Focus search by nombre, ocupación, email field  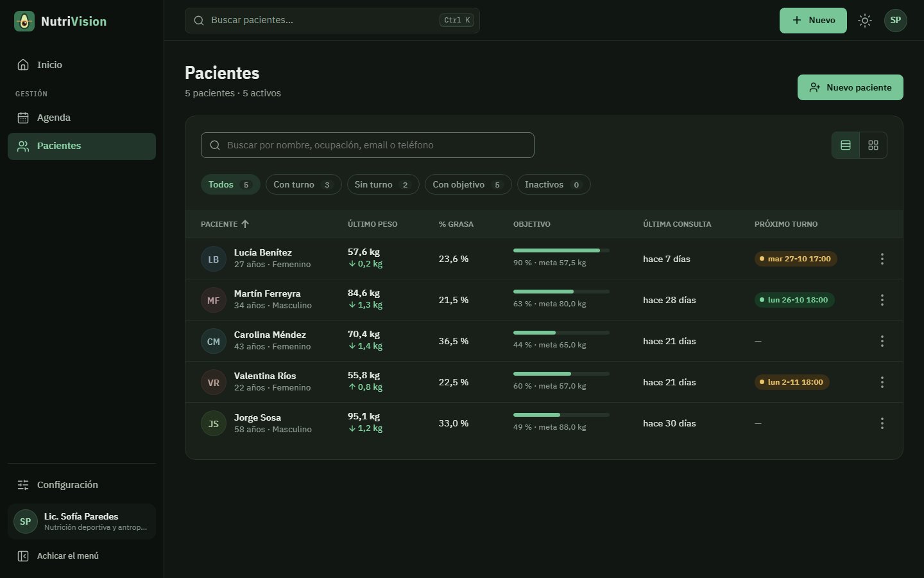[367, 145]
